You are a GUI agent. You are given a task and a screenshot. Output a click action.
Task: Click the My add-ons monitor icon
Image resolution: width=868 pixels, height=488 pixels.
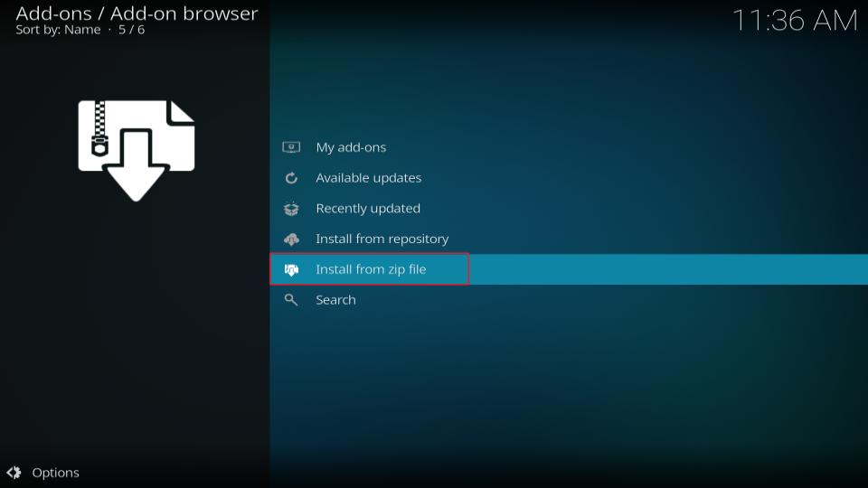(x=291, y=147)
